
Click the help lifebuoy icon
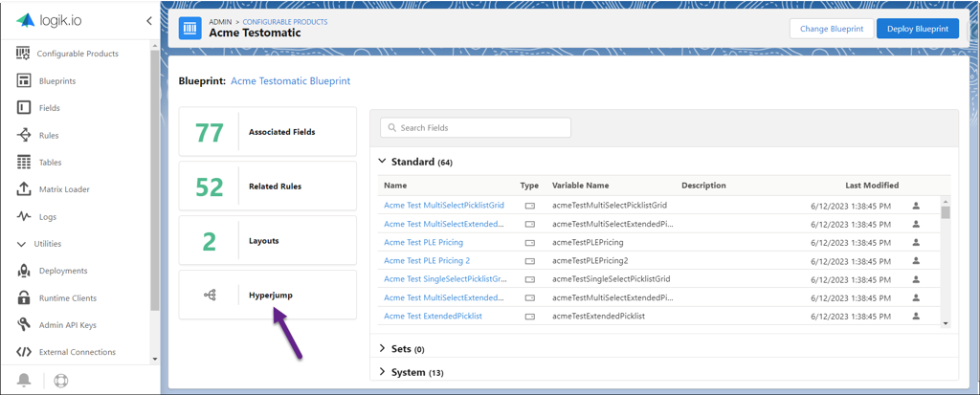61,381
